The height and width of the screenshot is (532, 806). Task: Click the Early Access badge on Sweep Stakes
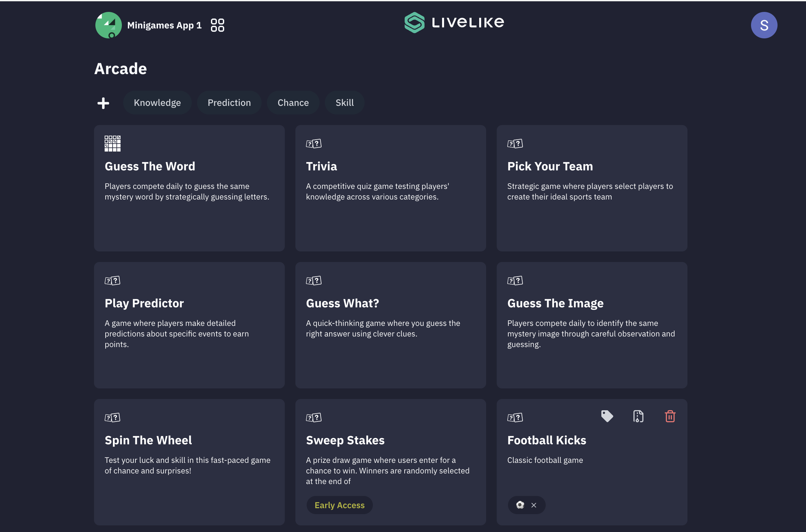[339, 505]
